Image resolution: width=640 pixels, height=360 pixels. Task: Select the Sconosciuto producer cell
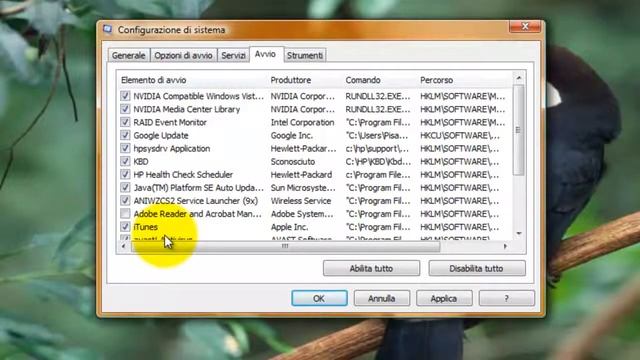click(x=293, y=161)
